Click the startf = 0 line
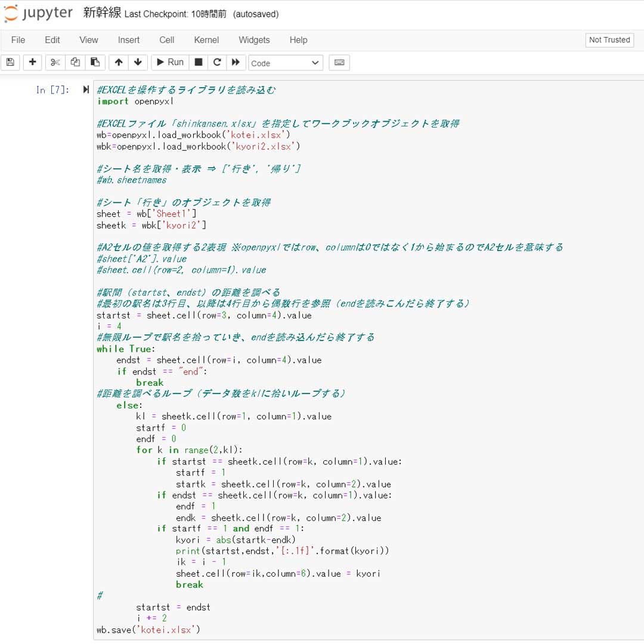Viewport: 644px width, 644px height. [x=161, y=428]
